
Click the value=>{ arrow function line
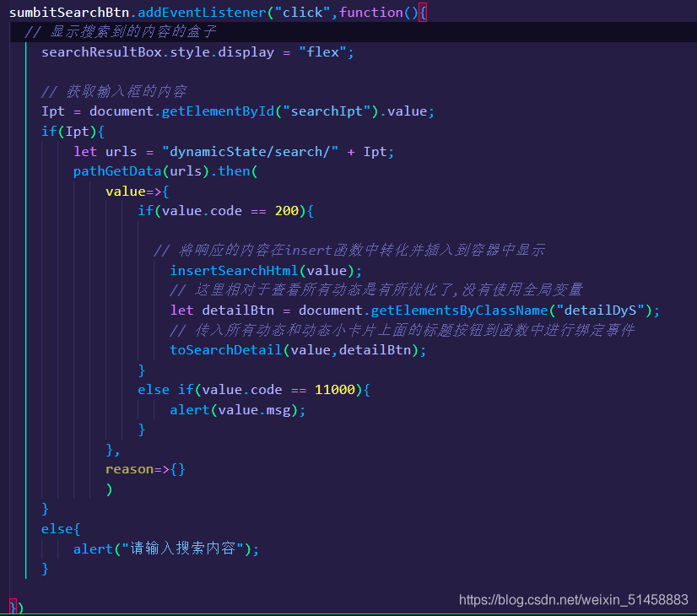tap(138, 192)
